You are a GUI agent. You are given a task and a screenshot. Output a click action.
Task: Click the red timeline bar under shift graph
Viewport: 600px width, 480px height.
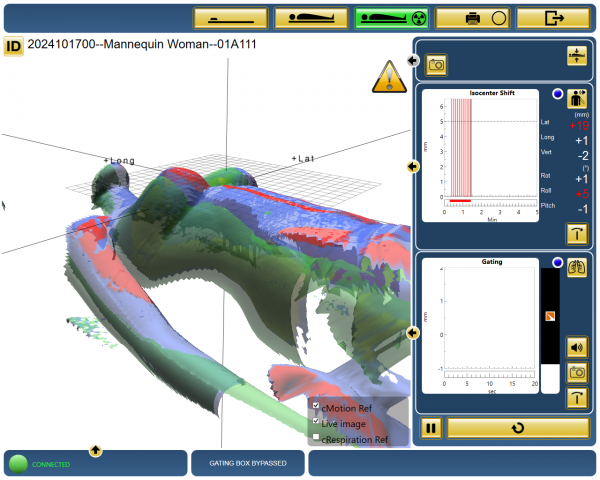tap(460, 201)
